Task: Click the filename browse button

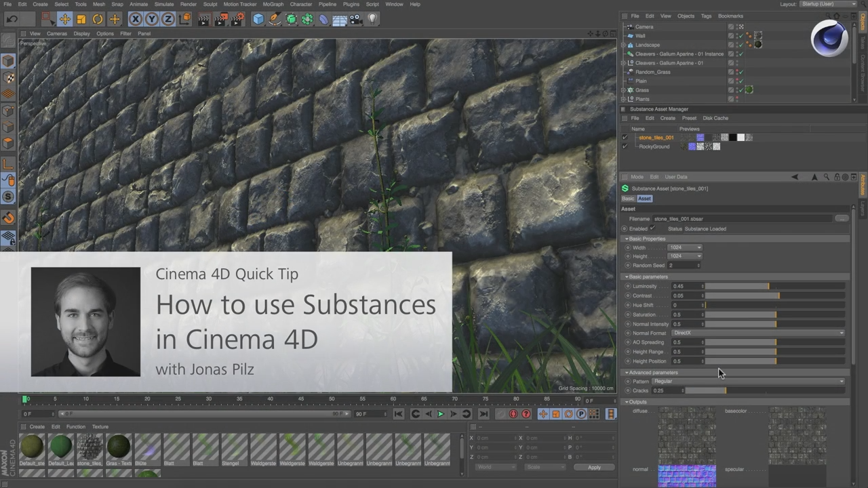Action: click(842, 219)
